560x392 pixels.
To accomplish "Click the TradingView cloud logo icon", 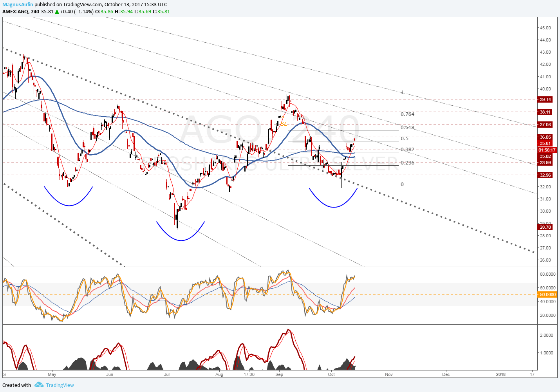I will [x=39, y=385].
